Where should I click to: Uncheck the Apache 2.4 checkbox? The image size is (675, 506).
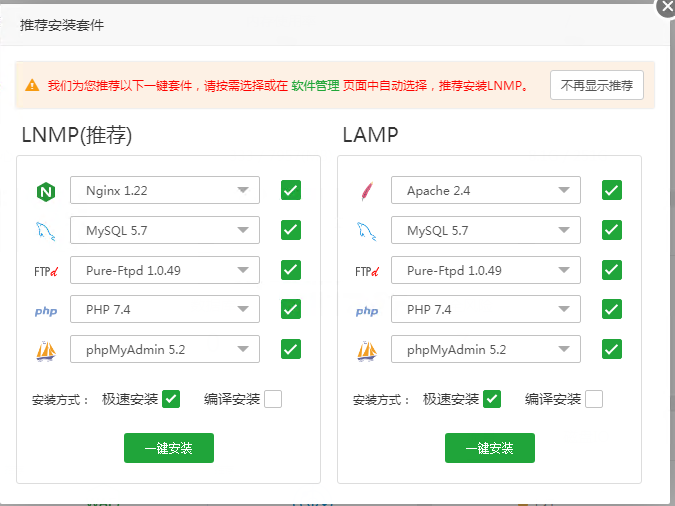point(612,190)
